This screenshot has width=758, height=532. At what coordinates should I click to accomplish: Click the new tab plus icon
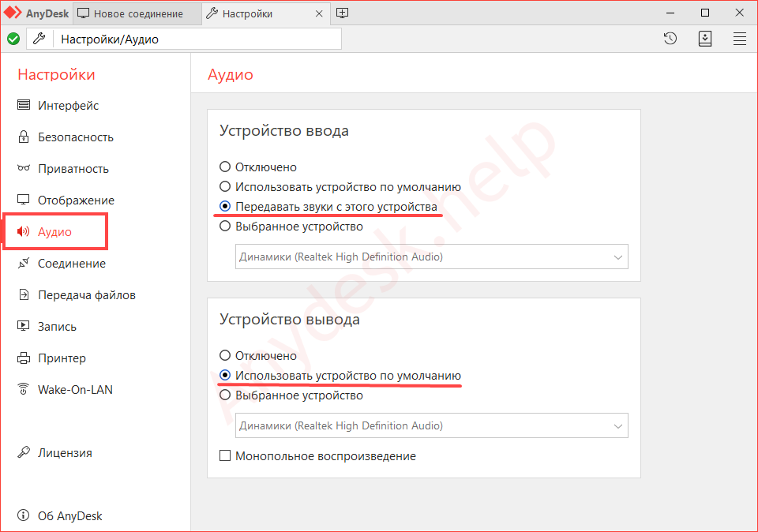[x=342, y=13]
